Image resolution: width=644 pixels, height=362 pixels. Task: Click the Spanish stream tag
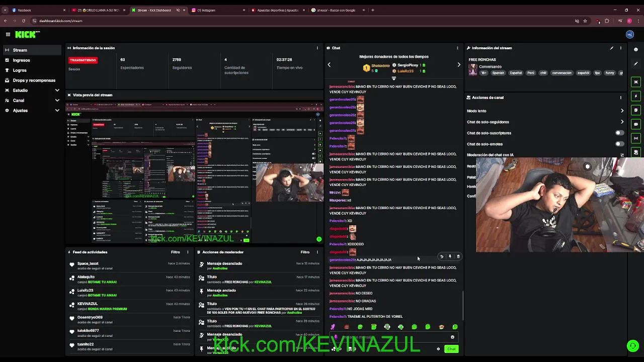498,73
